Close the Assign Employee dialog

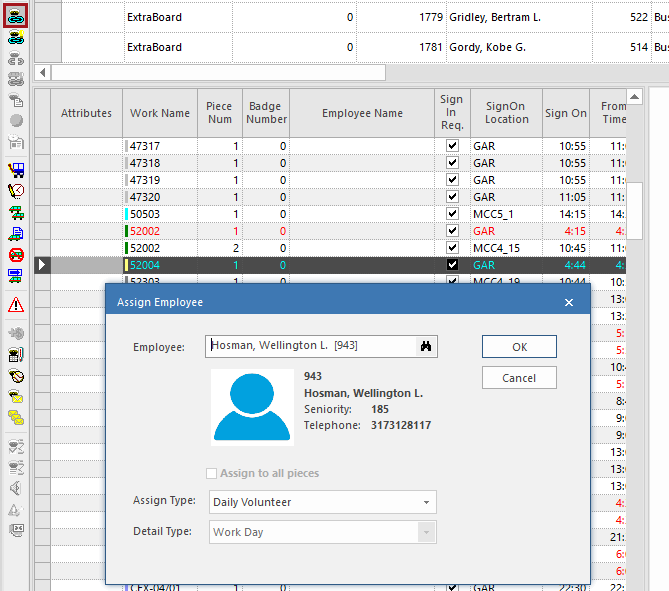coord(569,302)
